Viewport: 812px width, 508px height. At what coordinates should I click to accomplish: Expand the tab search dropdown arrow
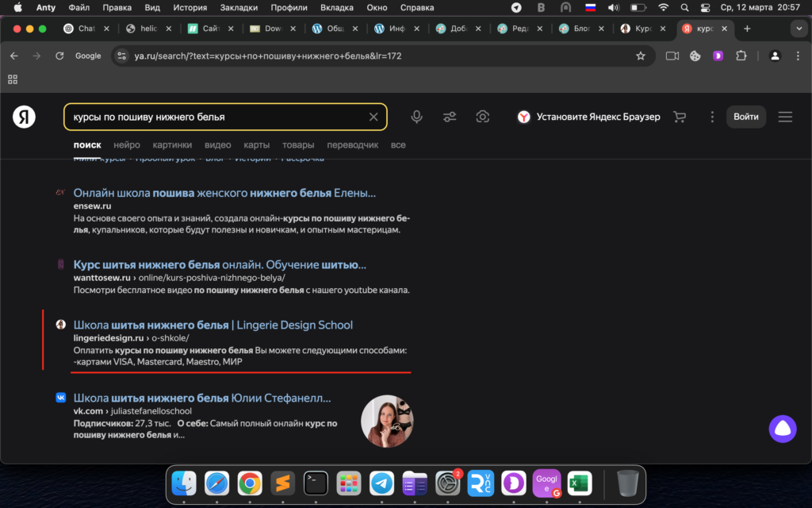pos(799,29)
